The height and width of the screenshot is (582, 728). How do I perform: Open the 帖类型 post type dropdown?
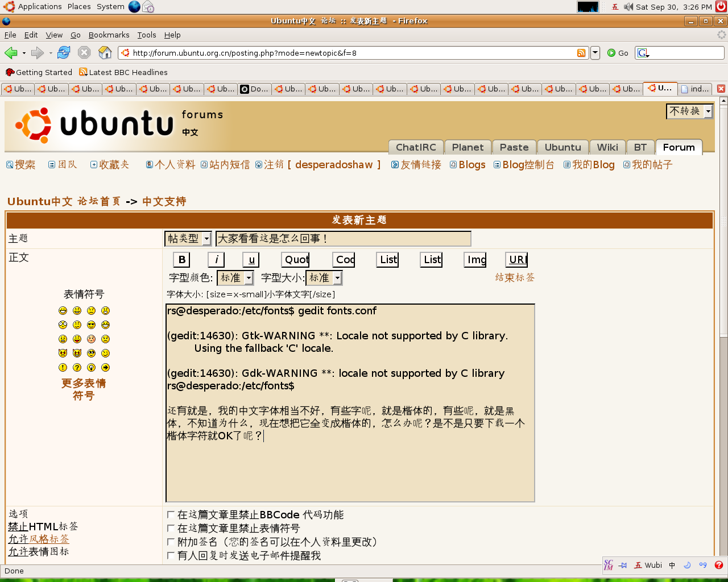pos(188,239)
